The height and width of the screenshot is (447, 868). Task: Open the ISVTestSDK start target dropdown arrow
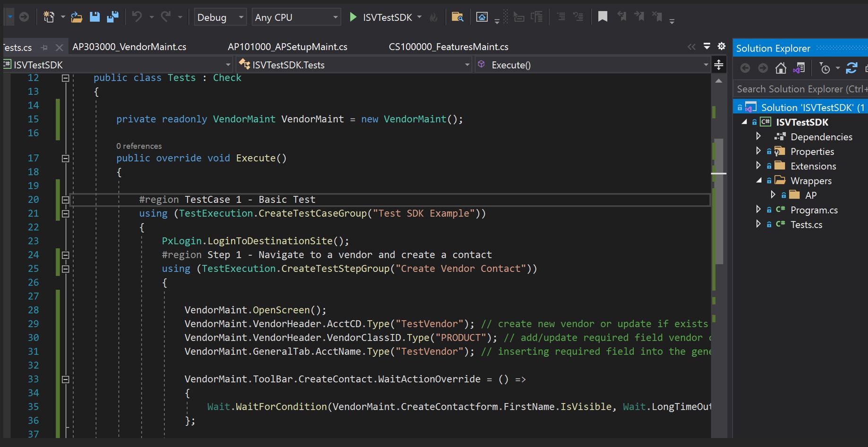click(419, 17)
